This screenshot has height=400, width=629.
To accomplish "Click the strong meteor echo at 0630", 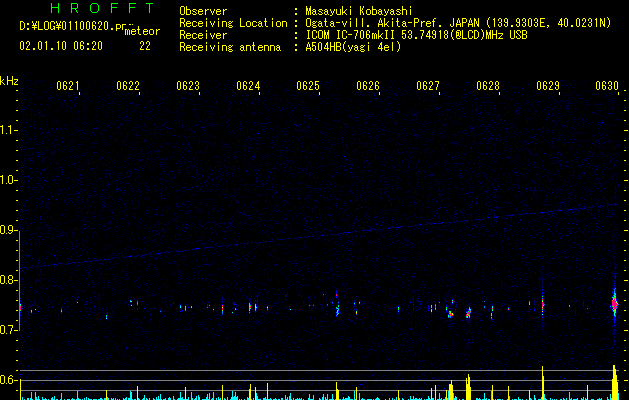I will pos(615,304).
